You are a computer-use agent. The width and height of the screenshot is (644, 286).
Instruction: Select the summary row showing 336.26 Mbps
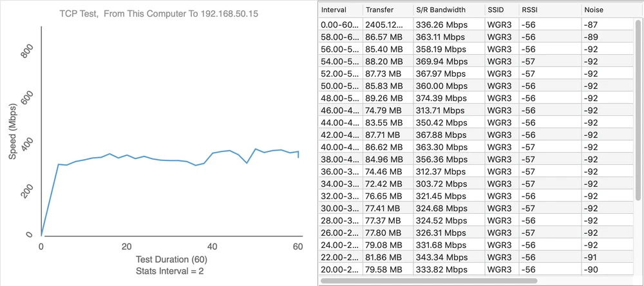[x=477, y=24]
